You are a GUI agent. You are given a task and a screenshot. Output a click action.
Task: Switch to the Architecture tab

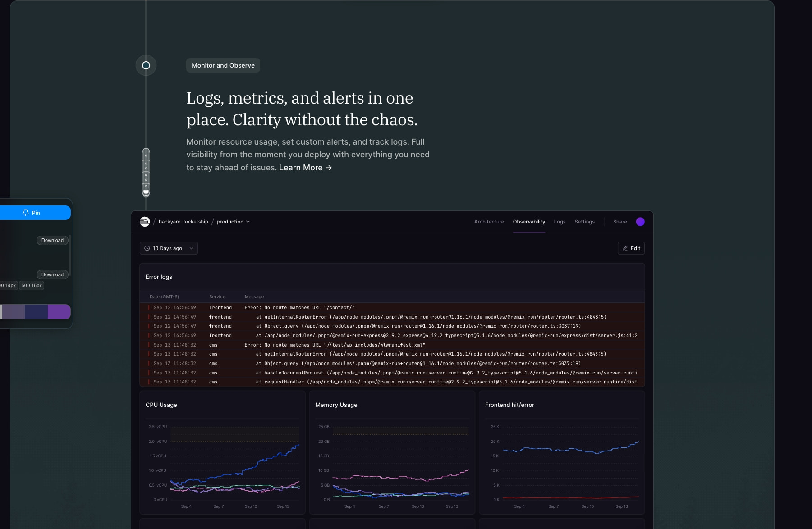tap(489, 222)
